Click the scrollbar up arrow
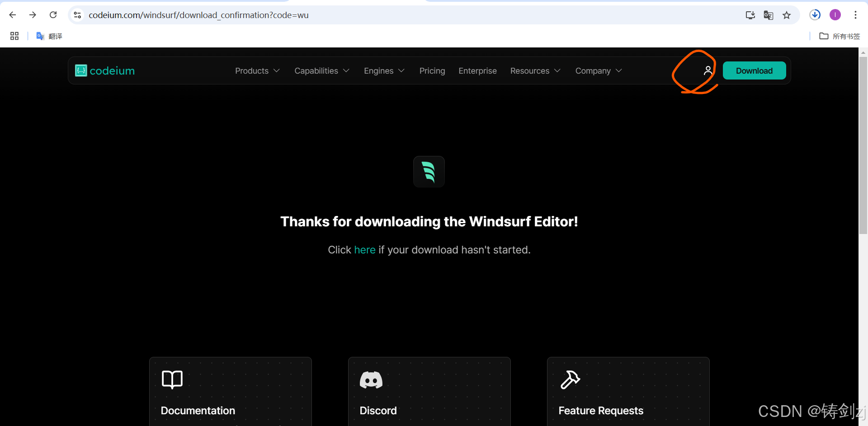The width and height of the screenshot is (868, 426). (863, 52)
